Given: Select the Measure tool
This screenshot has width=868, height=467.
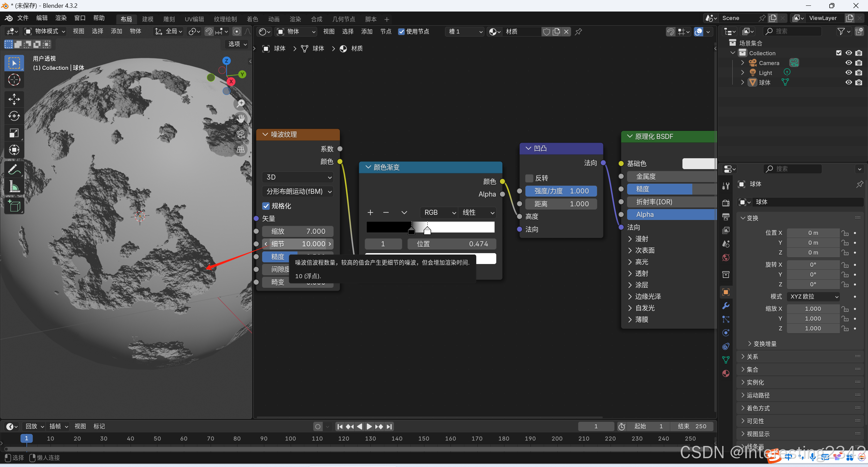Looking at the screenshot, I should tap(14, 186).
